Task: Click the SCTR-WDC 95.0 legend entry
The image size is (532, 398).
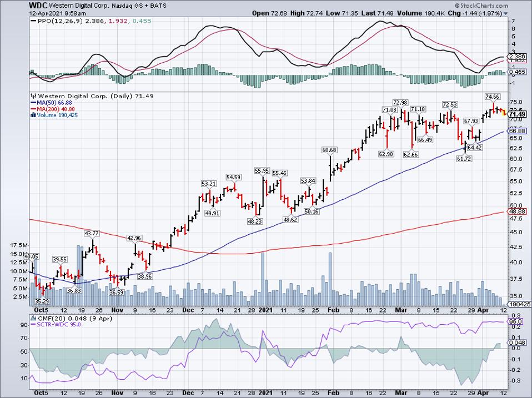Action: pos(59,324)
